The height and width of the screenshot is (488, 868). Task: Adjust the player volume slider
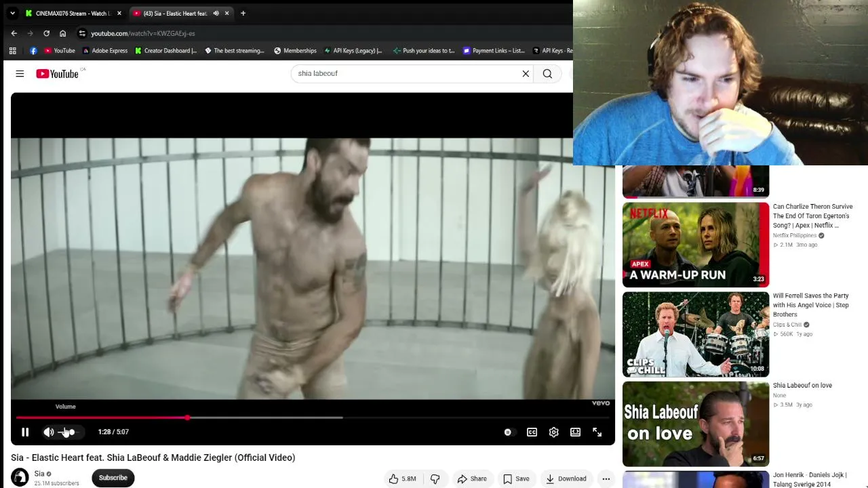(x=68, y=432)
